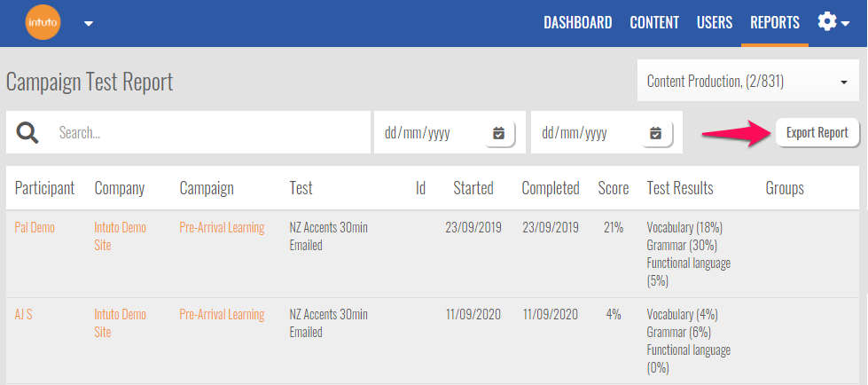Viewport: 868px width, 385px height.
Task: Open the Content menu
Action: pos(654,23)
